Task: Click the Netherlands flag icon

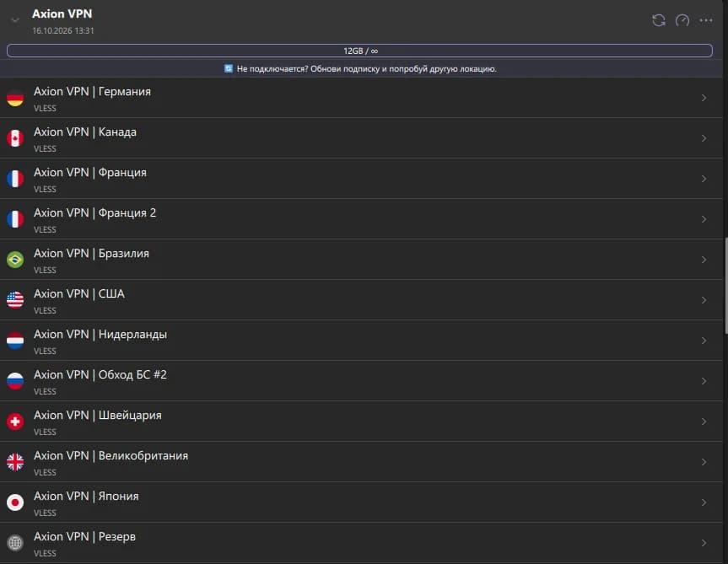Action: [15, 341]
